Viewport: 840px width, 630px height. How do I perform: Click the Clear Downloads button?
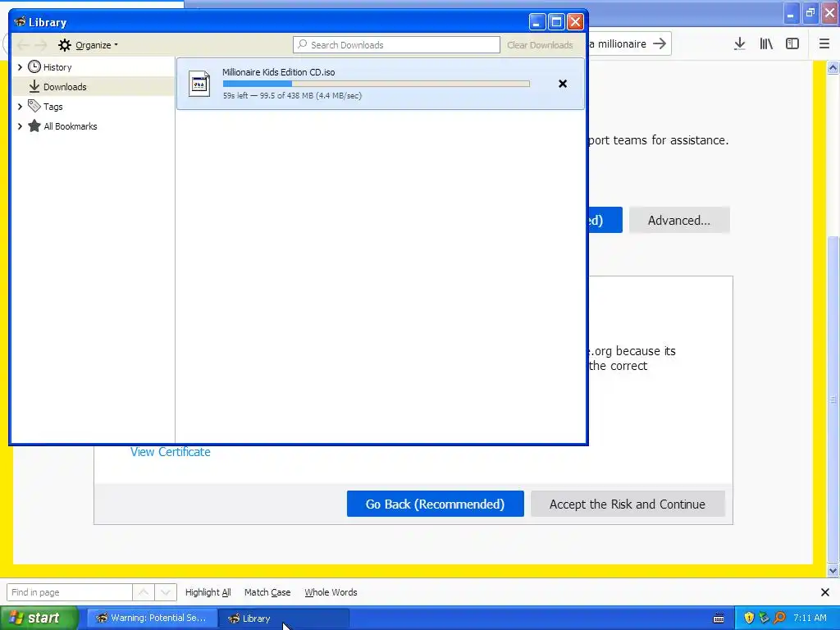540,45
